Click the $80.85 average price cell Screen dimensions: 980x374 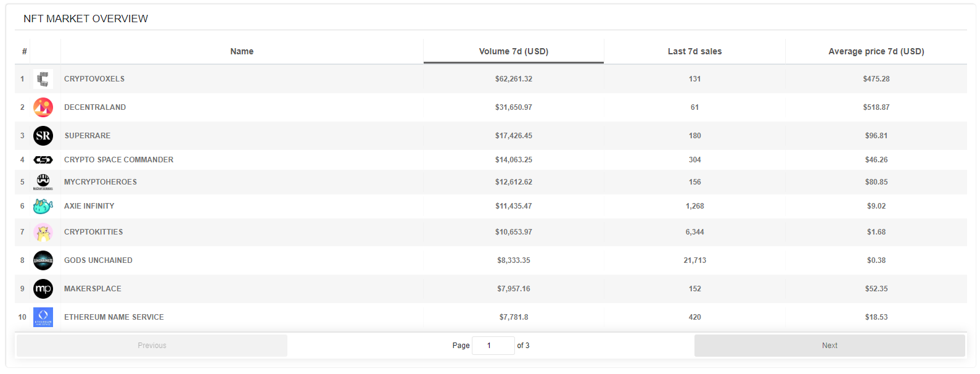[x=876, y=182]
